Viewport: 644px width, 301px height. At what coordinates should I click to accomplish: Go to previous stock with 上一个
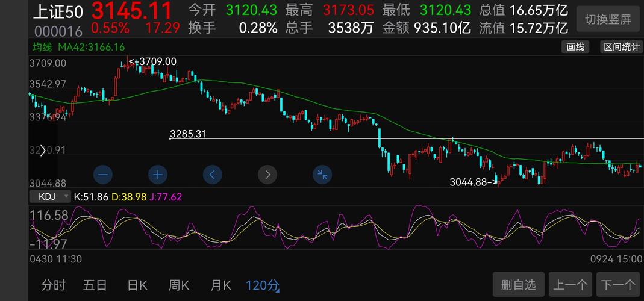tap(570, 284)
